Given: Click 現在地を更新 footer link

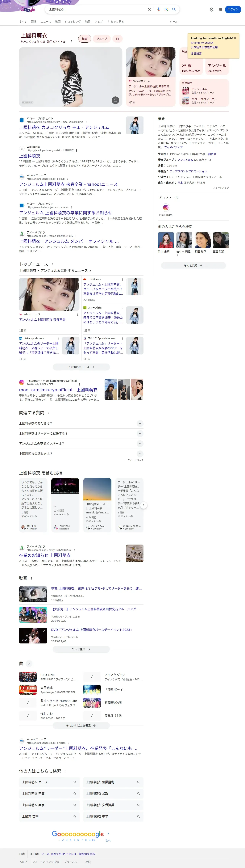Looking at the screenshot, I should coord(87,854).
